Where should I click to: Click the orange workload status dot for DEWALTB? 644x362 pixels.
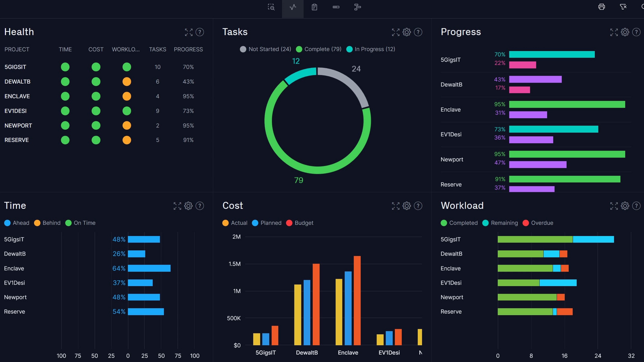click(127, 81)
